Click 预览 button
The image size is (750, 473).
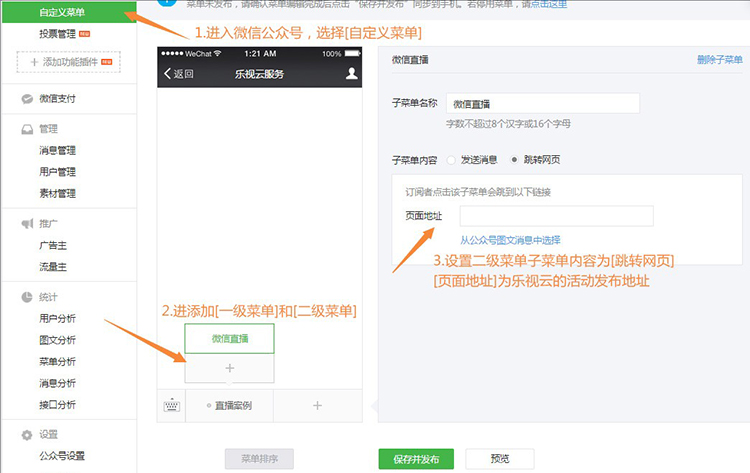click(x=500, y=459)
